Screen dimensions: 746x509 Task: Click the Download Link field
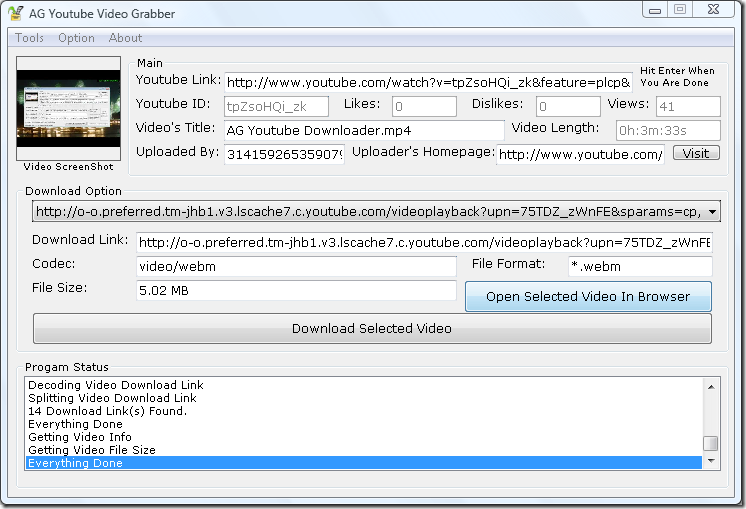424,243
